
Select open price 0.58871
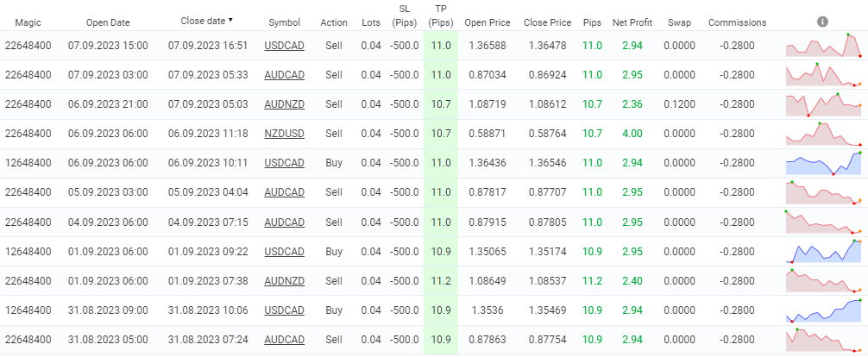coord(487,134)
